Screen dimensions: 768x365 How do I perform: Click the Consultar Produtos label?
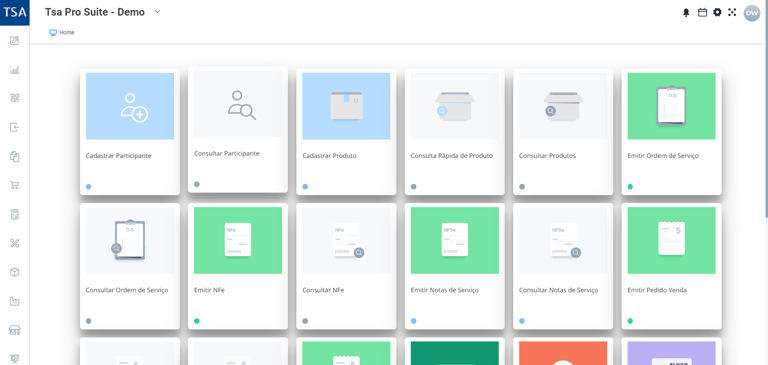pyautogui.click(x=548, y=156)
